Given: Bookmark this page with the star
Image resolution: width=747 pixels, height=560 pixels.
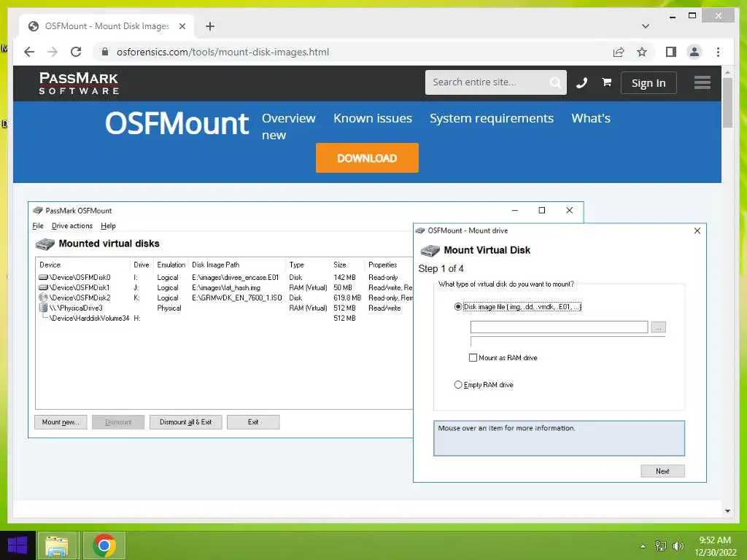Looking at the screenshot, I should (642, 52).
